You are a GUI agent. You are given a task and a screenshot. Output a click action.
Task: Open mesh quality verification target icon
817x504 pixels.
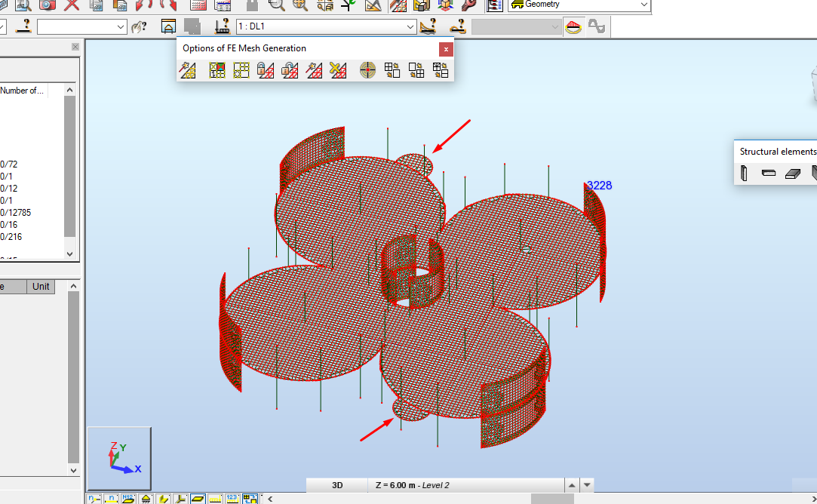[367, 69]
